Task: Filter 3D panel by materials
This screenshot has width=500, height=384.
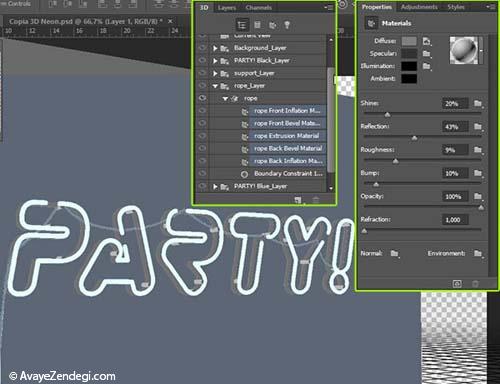Action: (273, 25)
